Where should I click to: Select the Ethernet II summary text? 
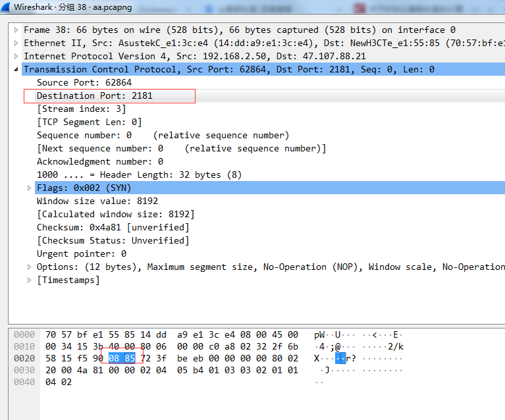(x=264, y=43)
